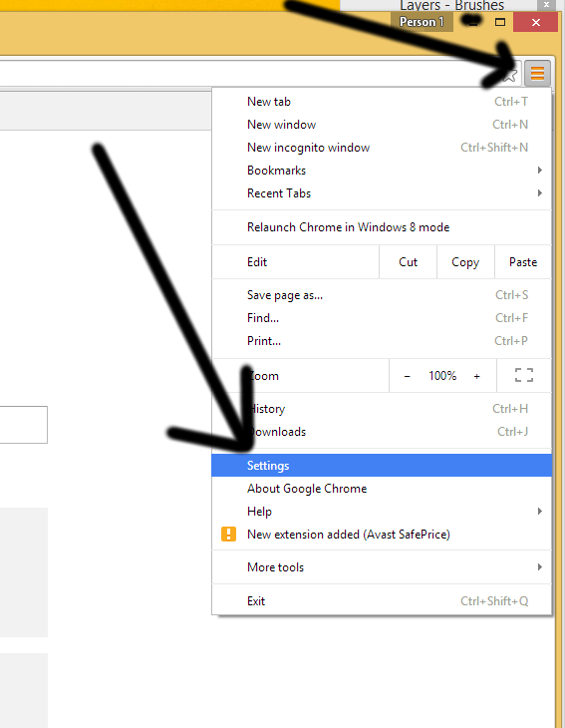The image size is (565, 728).
Task: Select Print... menu entry
Action: 382,341
